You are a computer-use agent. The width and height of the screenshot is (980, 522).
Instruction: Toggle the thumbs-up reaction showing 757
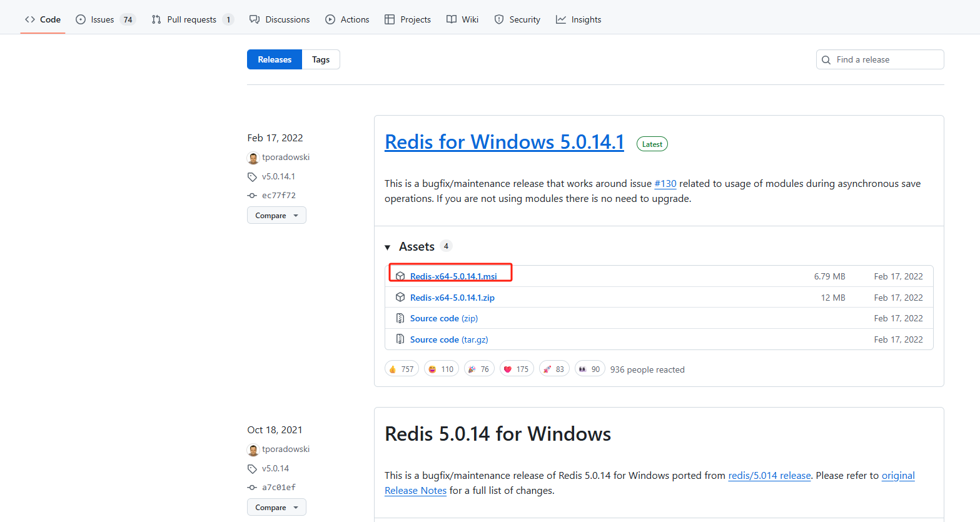pyautogui.click(x=402, y=369)
